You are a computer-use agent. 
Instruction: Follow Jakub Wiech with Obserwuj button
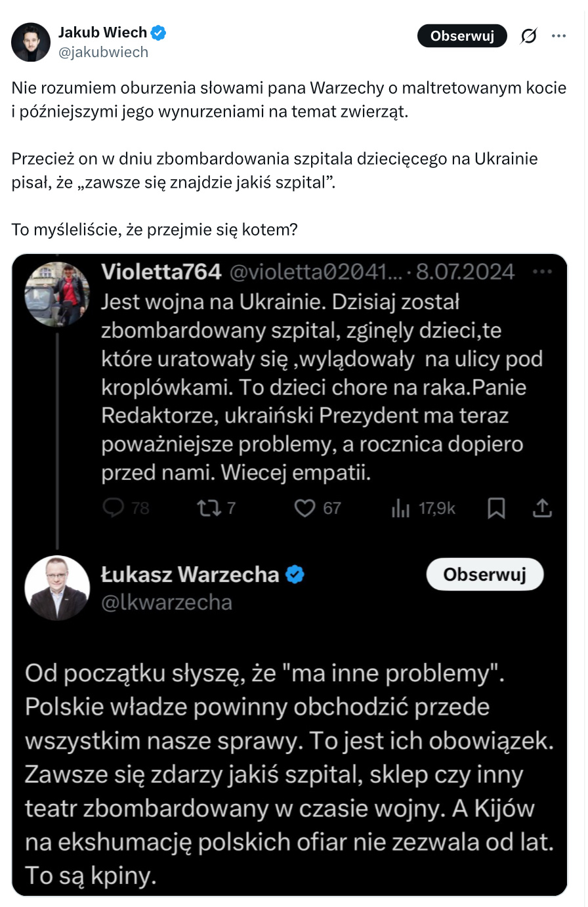click(462, 36)
